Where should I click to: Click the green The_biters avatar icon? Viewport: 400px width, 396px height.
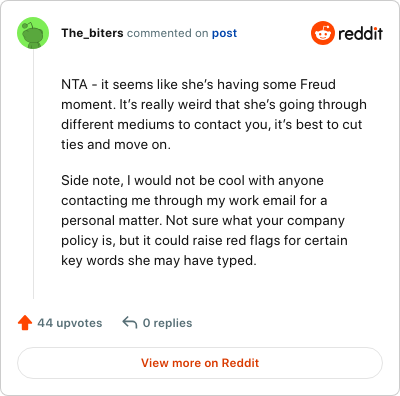(33, 33)
